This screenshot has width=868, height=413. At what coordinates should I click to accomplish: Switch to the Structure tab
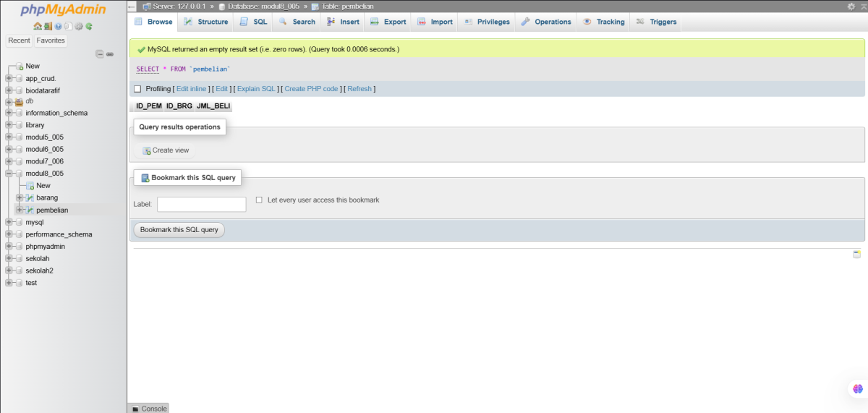pos(205,22)
